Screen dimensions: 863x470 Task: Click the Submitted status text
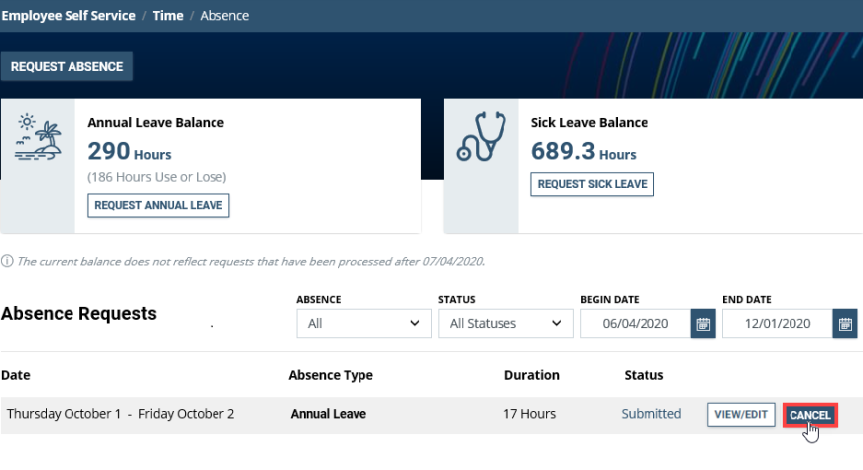click(x=651, y=414)
